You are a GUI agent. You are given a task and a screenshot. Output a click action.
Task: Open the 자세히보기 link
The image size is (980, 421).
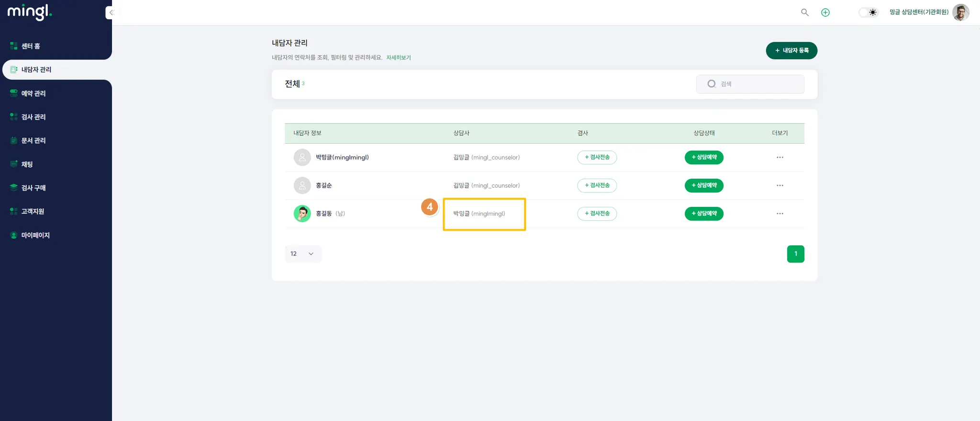pos(399,57)
